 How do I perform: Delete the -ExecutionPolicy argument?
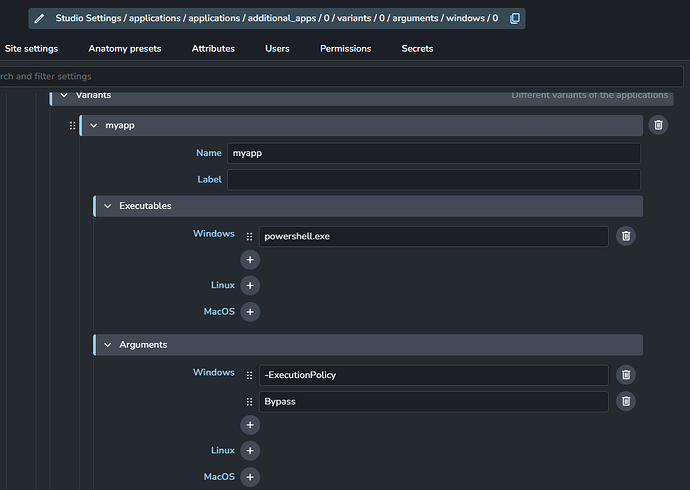[626, 374]
